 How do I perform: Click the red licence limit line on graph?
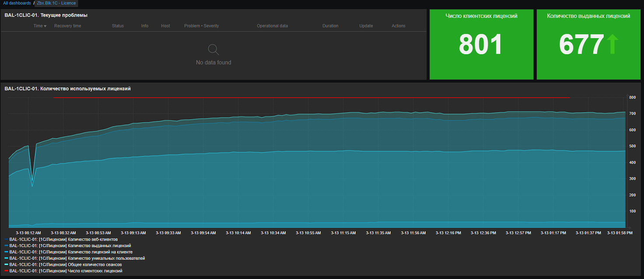coord(311,98)
